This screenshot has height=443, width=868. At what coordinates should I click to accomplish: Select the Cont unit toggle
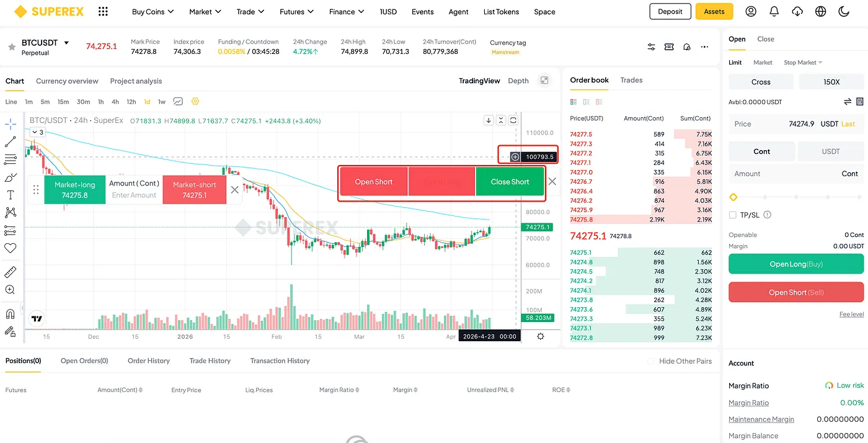click(762, 151)
